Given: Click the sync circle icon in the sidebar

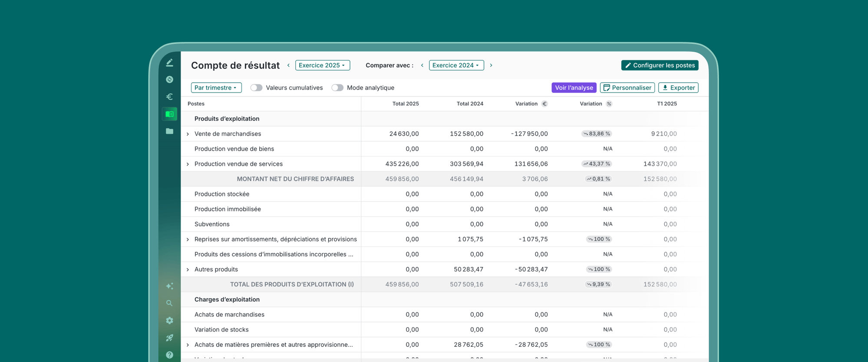Looking at the screenshot, I should [x=169, y=80].
